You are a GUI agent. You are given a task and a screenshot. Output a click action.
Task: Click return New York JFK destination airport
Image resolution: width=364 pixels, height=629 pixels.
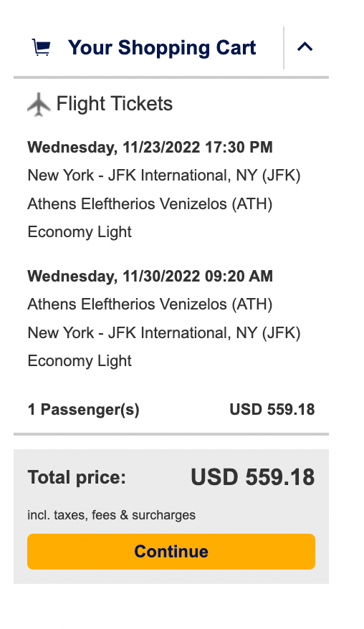pyautogui.click(x=164, y=333)
